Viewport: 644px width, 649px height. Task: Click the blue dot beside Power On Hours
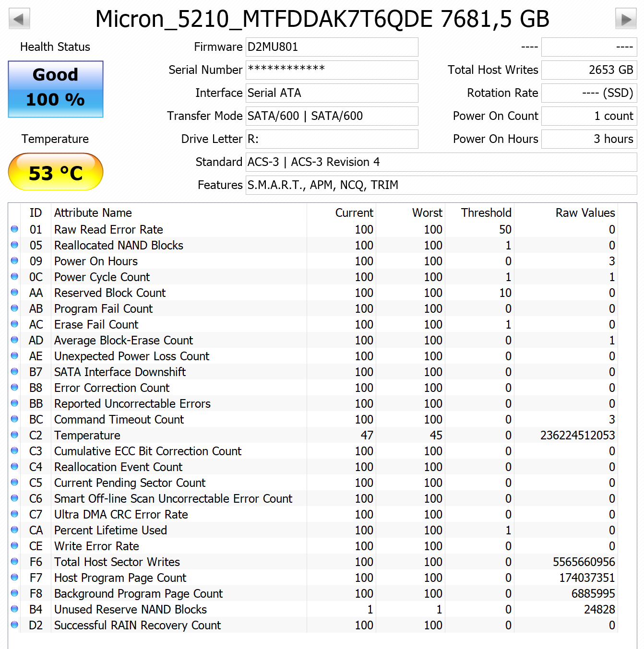coord(14,260)
